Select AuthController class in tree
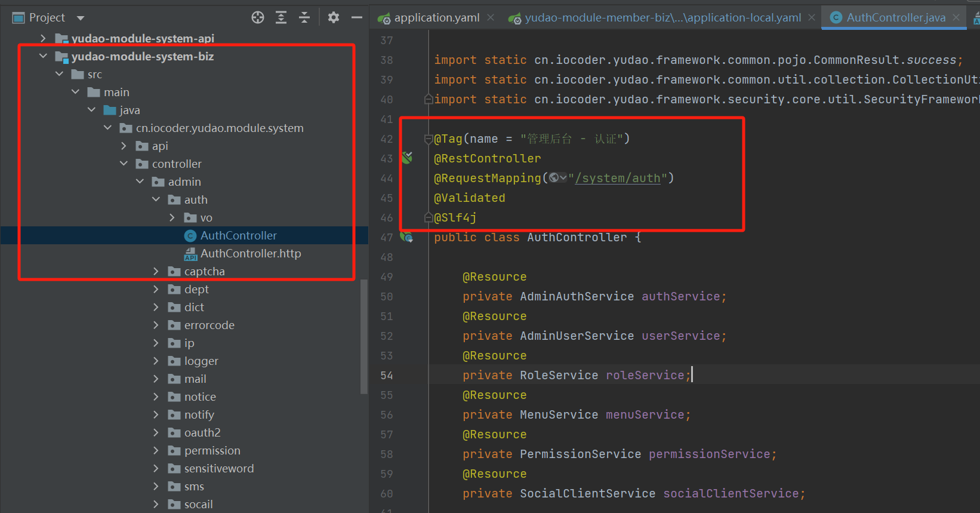This screenshot has height=513, width=980. click(239, 235)
